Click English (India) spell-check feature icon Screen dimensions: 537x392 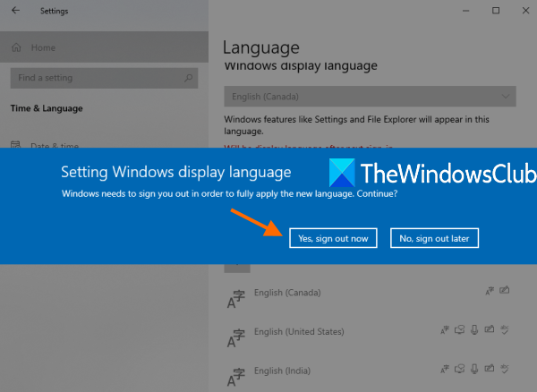[504, 369]
